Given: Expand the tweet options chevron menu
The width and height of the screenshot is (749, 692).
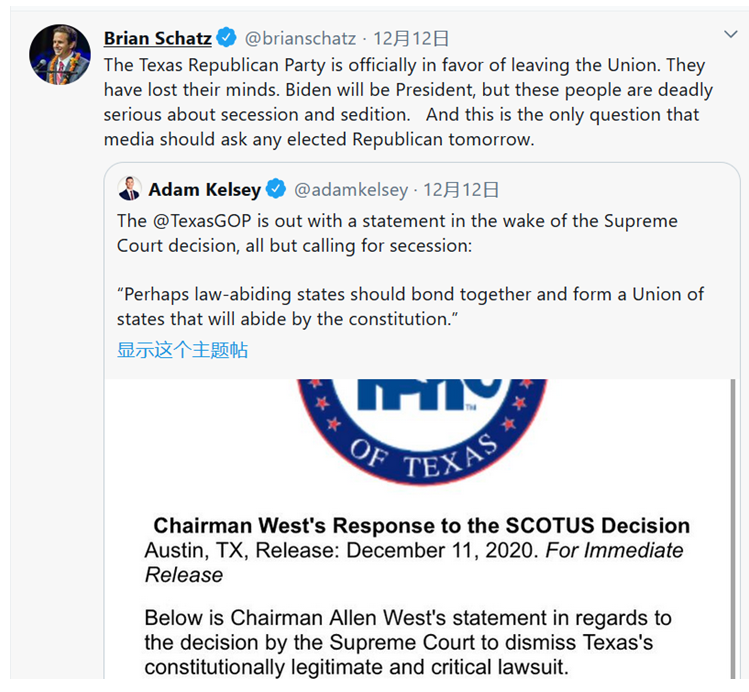Looking at the screenshot, I should (730, 35).
